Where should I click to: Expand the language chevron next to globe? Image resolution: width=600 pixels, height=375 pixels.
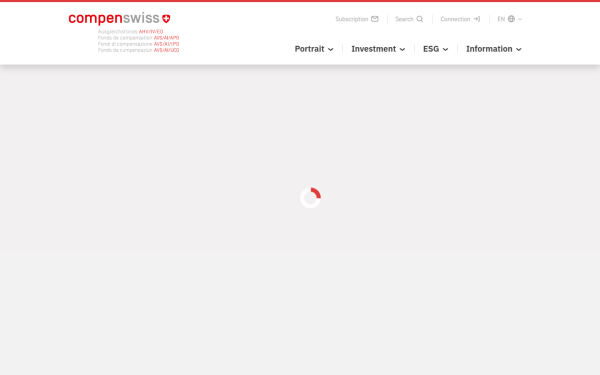click(x=520, y=19)
